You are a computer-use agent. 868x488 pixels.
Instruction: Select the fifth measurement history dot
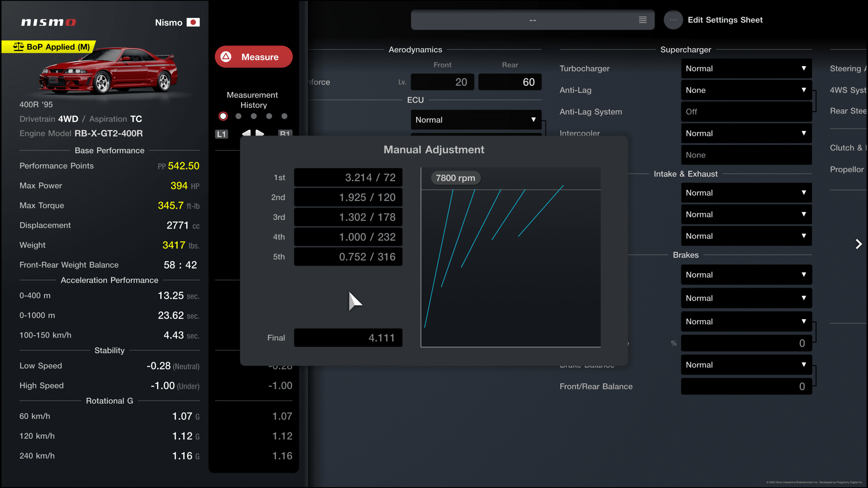[x=284, y=116]
